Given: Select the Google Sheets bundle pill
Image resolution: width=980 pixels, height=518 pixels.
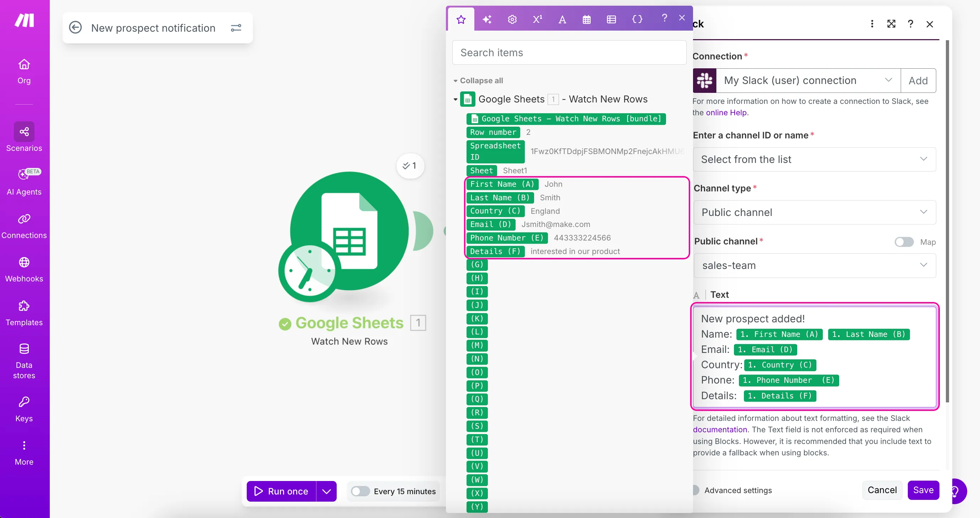Looking at the screenshot, I should pyautogui.click(x=566, y=119).
